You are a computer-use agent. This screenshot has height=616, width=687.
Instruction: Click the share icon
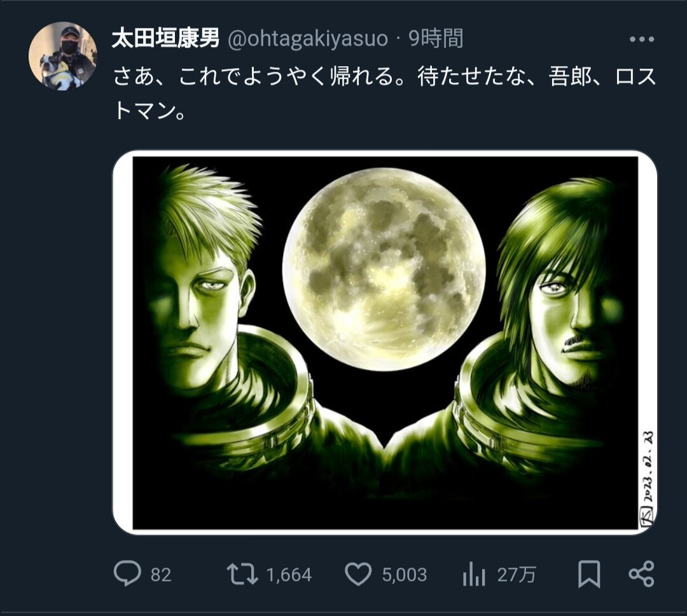point(641,574)
